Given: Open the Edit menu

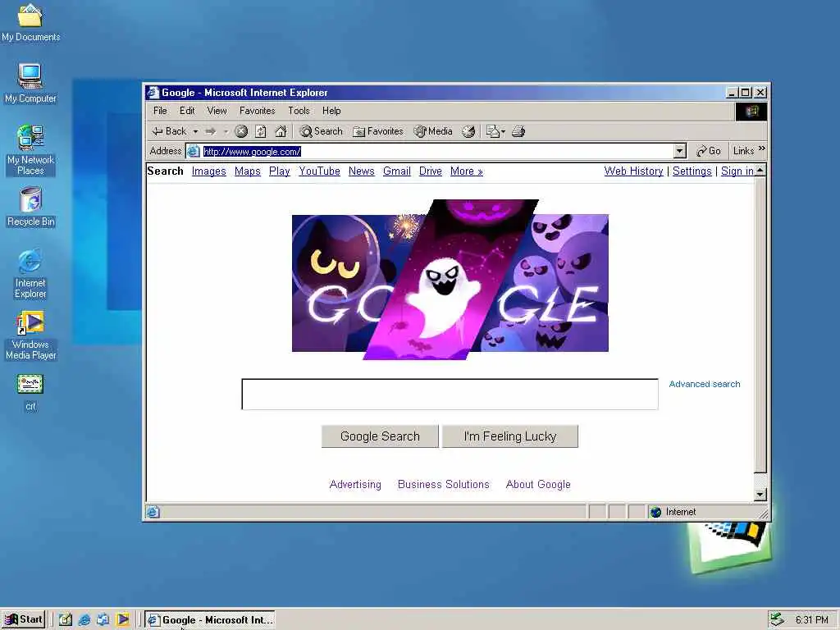Looking at the screenshot, I should click(187, 111).
